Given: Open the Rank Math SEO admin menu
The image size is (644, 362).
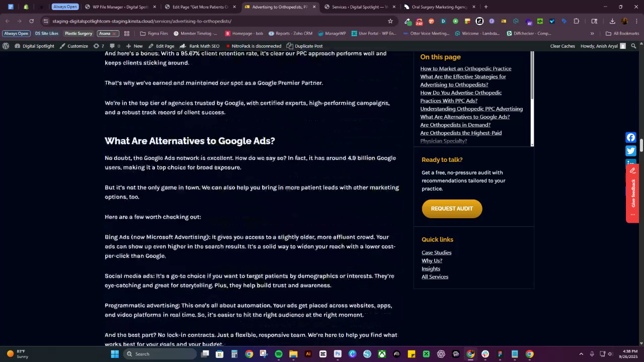Looking at the screenshot, I should coord(200,46).
